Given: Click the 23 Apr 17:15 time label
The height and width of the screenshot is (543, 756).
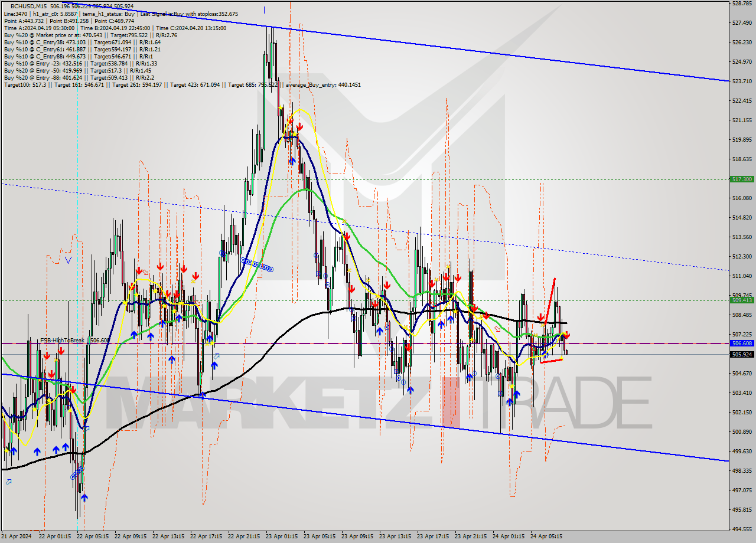Looking at the screenshot, I should click(x=433, y=537).
